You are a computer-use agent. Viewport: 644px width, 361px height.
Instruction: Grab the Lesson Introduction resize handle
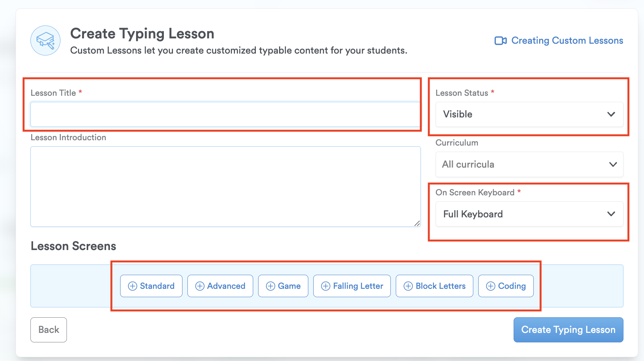pyautogui.click(x=417, y=223)
